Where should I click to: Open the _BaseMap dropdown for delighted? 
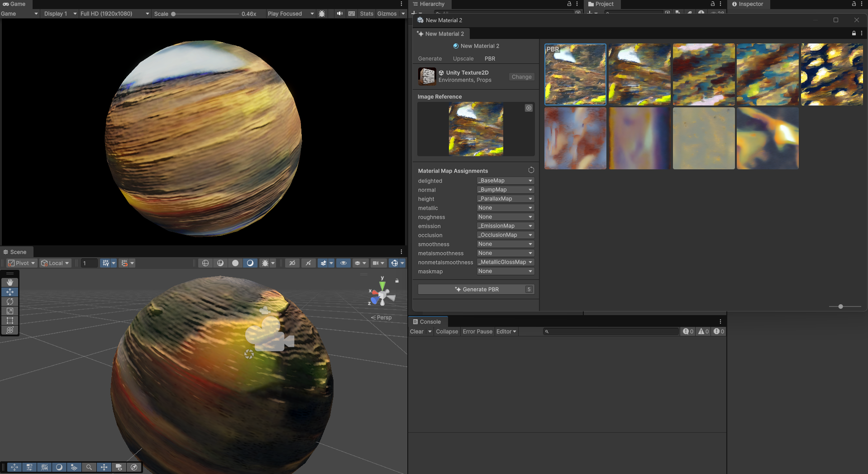click(505, 180)
